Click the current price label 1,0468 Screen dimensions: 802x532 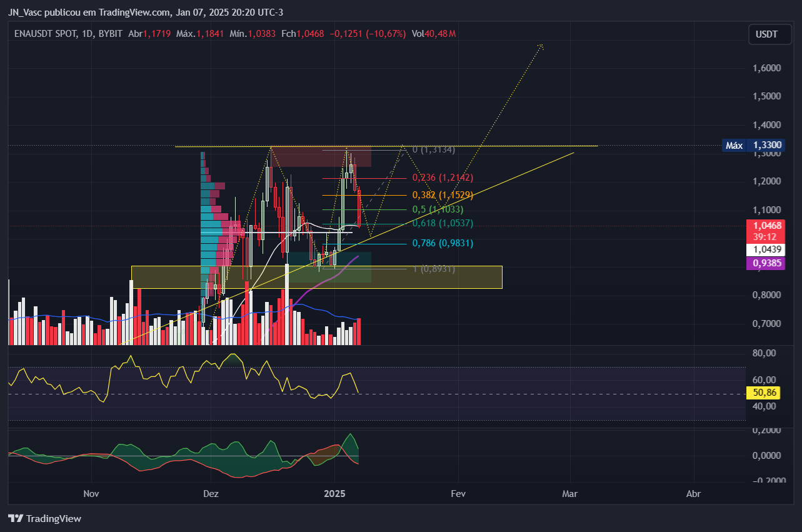click(x=767, y=225)
